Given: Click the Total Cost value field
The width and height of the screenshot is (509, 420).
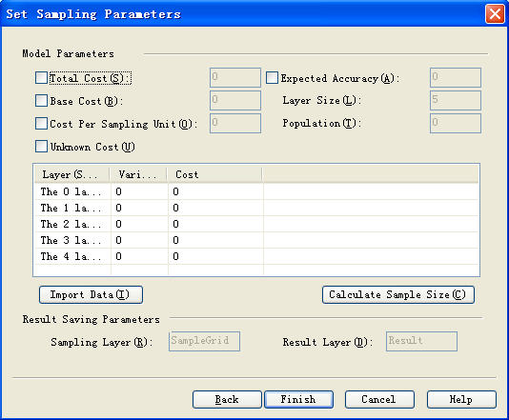Looking at the screenshot, I should coord(235,77).
